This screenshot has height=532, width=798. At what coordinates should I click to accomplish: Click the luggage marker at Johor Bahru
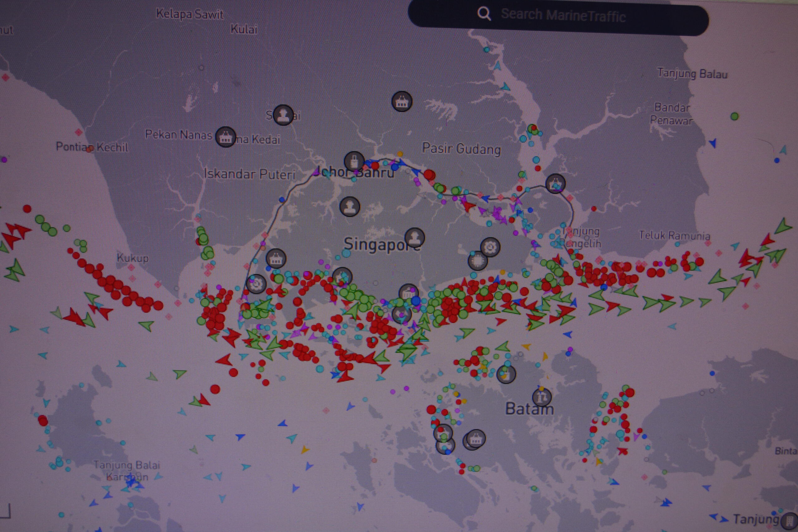354,161
